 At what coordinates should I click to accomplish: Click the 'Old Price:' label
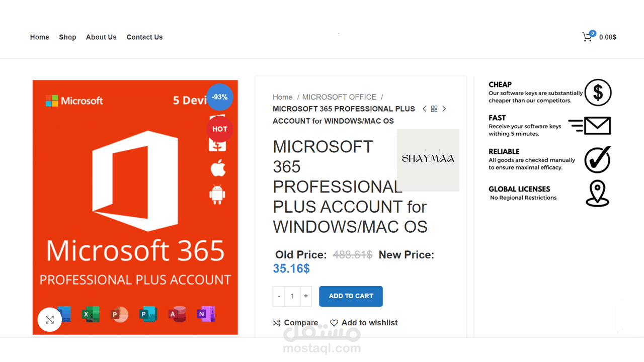tap(301, 255)
